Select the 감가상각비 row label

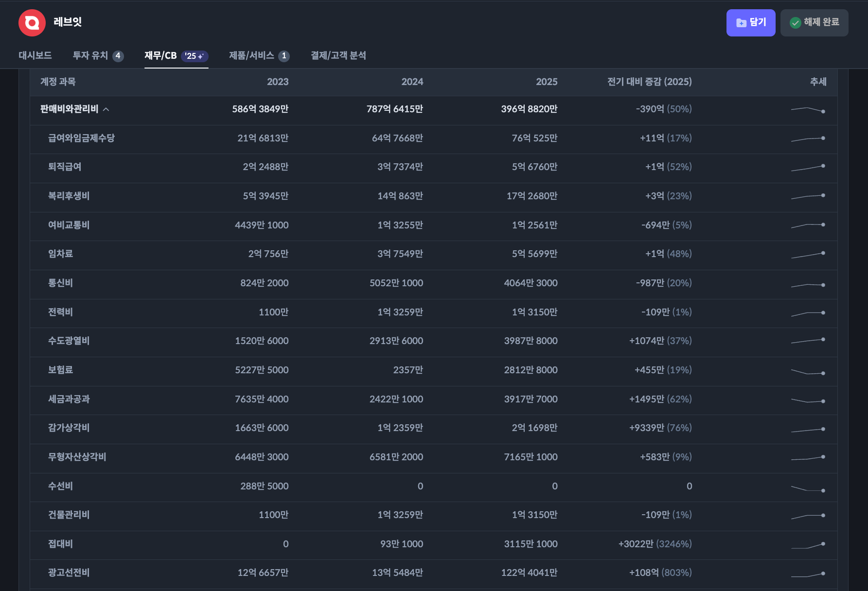pos(69,428)
